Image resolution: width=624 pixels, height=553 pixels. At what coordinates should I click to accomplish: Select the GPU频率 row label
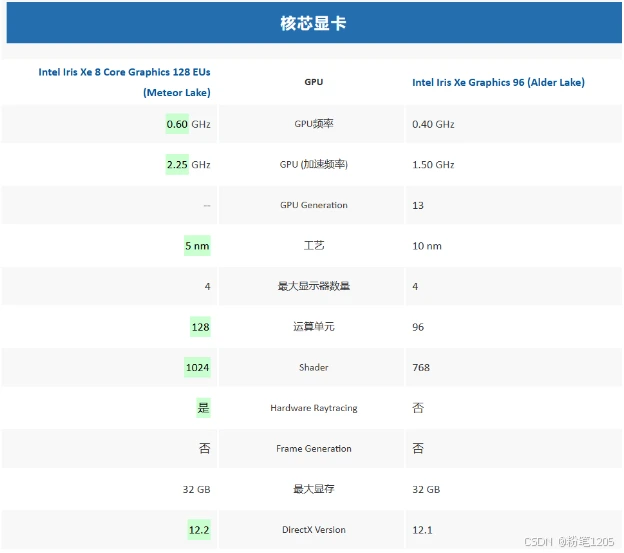click(314, 124)
